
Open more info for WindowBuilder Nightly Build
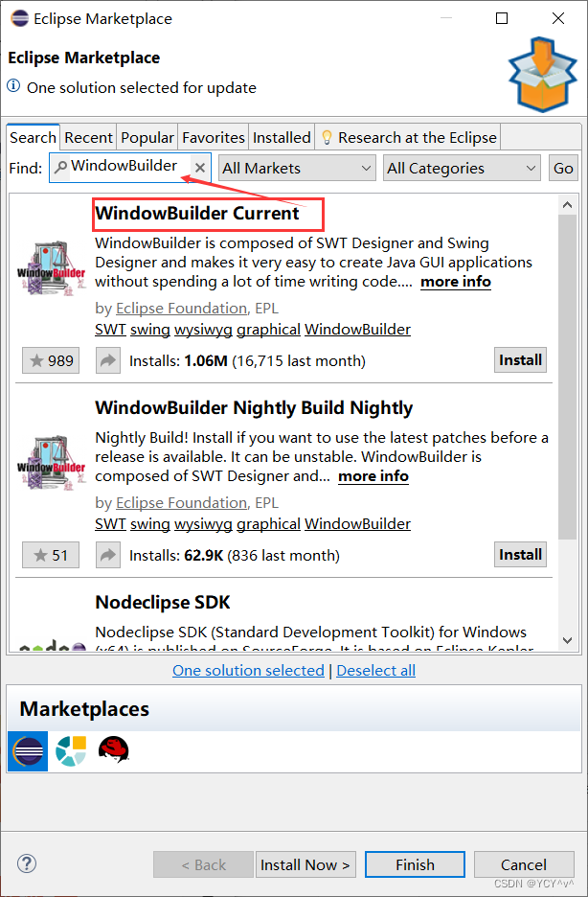[x=373, y=476]
